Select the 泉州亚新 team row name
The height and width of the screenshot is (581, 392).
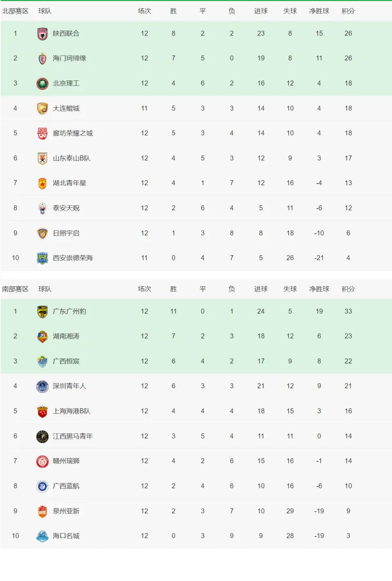pos(66,511)
